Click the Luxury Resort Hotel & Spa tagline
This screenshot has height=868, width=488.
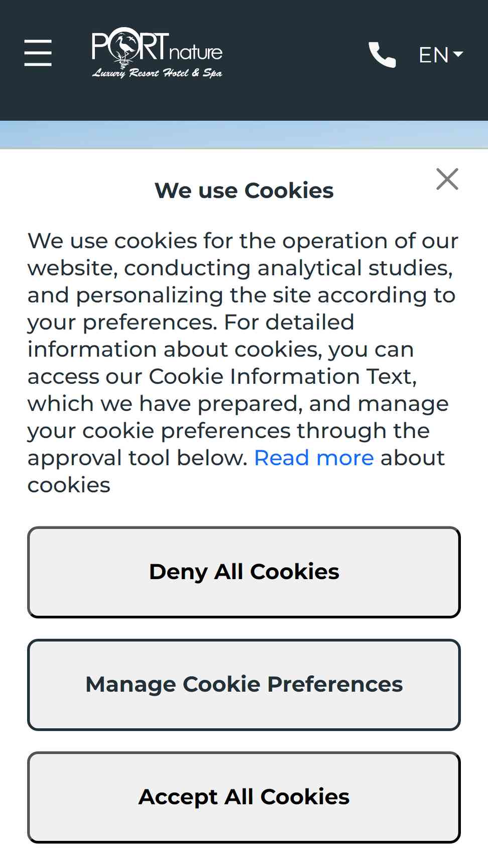(x=157, y=73)
